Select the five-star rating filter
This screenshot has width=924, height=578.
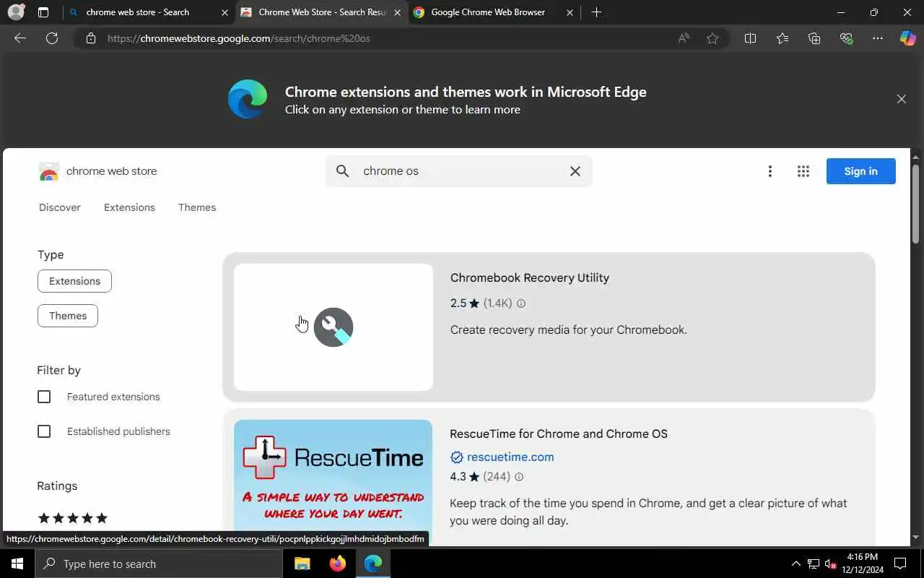tap(72, 518)
